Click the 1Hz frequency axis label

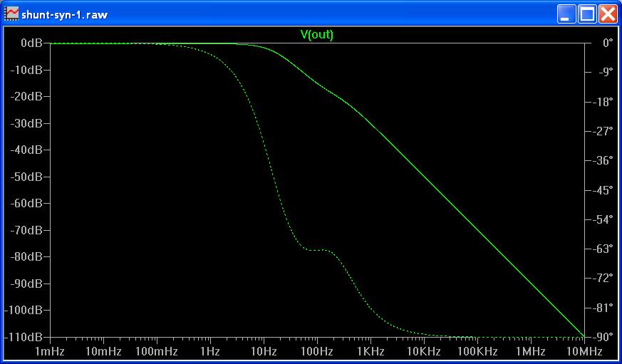tap(210, 351)
